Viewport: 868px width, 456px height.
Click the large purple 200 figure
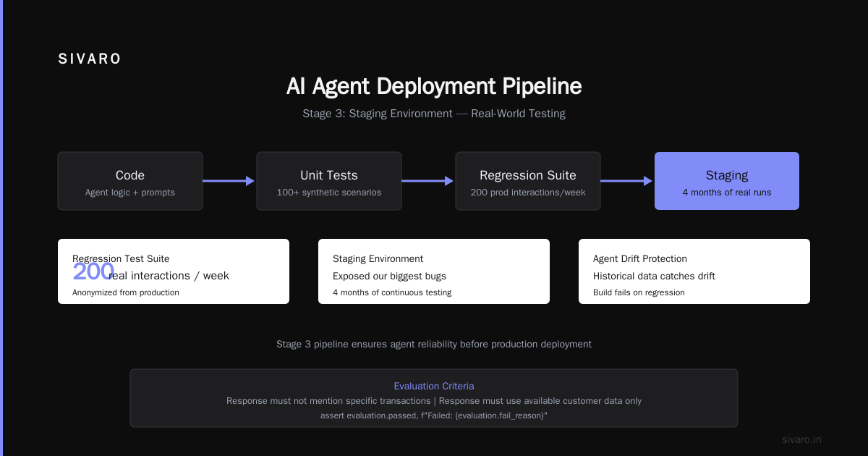(93, 272)
